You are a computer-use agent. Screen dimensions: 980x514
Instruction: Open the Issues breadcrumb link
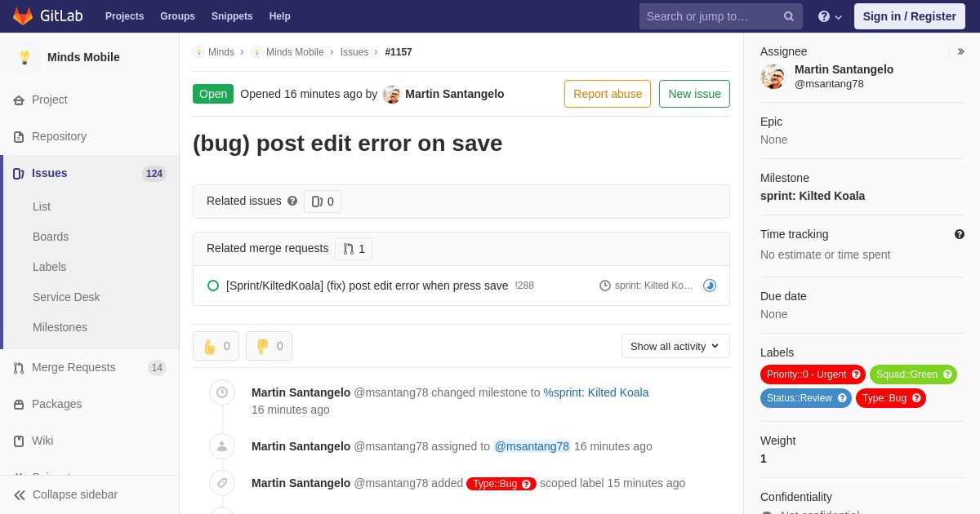(x=354, y=52)
